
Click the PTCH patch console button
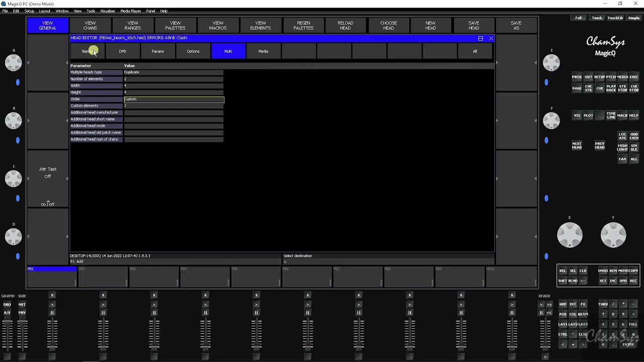(611, 77)
